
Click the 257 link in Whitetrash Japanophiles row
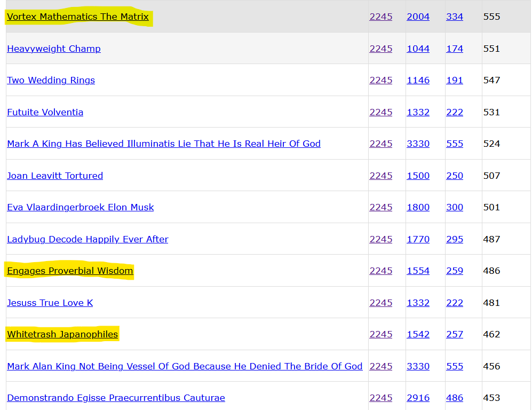point(455,334)
